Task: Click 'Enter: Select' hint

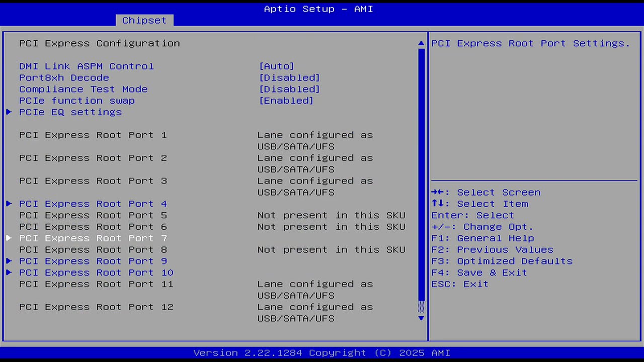Action: (473, 215)
